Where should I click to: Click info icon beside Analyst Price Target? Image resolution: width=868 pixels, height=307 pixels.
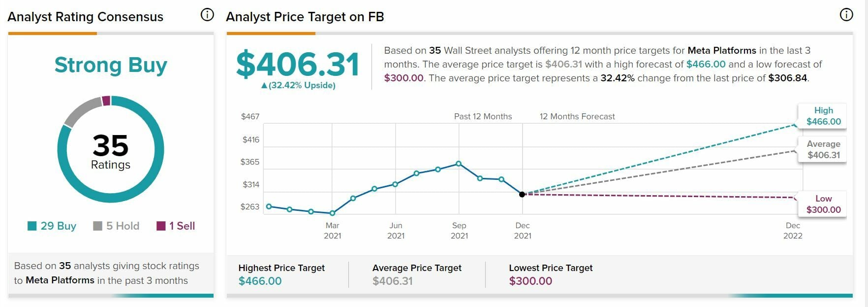(846, 15)
